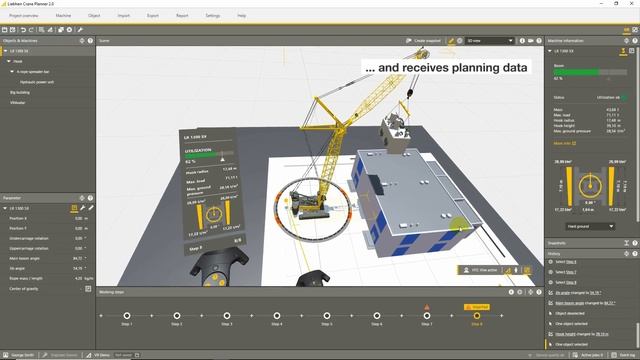Viewport: 640px width, 360px height.
Task: Toggle the VR Demo status bar item
Action: click(98, 355)
